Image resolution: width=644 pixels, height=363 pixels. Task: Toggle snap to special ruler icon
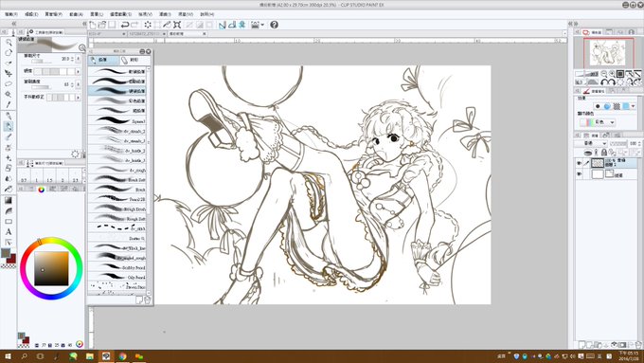click(232, 25)
